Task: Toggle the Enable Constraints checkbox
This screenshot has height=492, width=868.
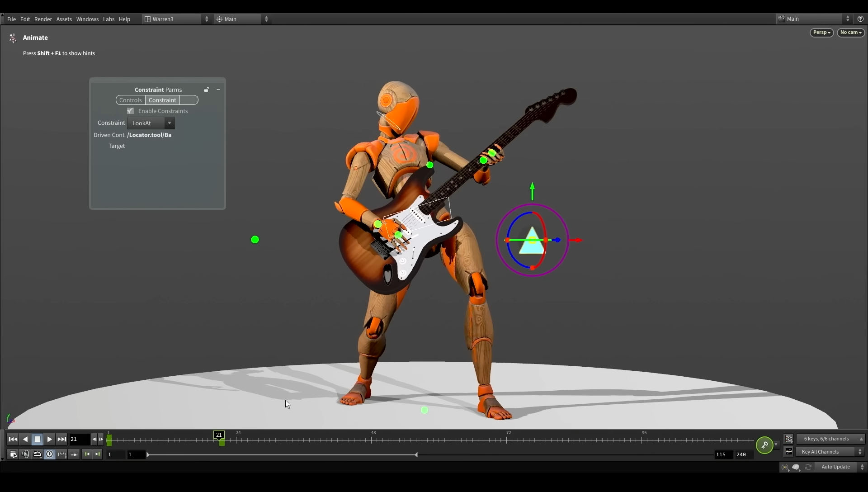Action: click(x=130, y=111)
